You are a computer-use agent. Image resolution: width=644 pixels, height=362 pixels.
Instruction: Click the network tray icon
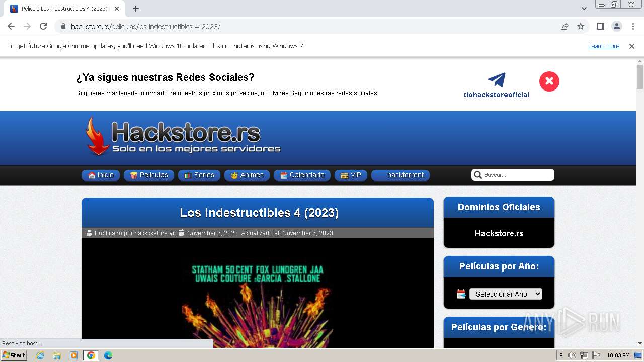coord(584,355)
